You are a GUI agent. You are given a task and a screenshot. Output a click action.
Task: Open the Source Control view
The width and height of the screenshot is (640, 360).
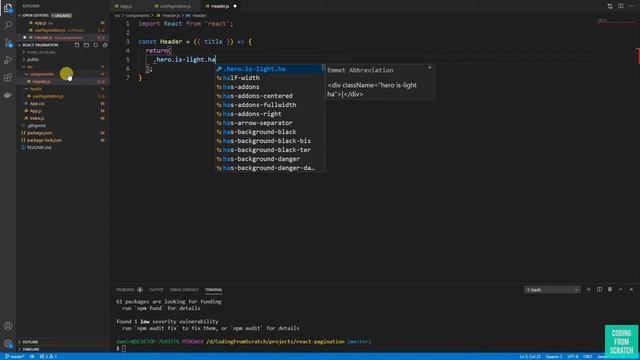coord(8,42)
